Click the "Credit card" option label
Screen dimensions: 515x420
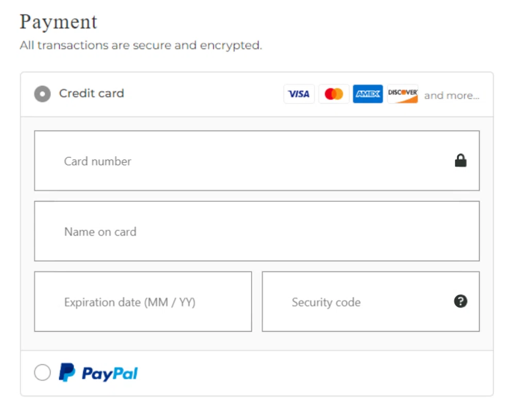92,93
